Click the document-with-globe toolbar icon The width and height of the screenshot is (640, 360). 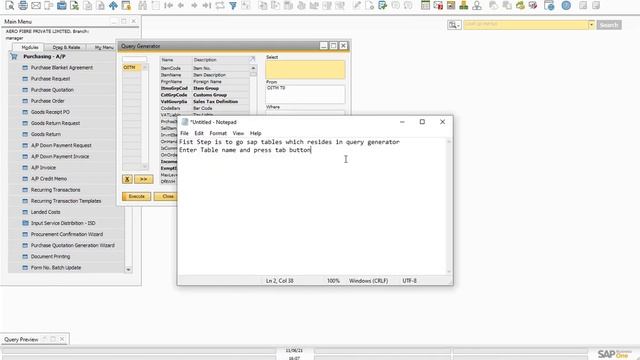coord(549,5)
